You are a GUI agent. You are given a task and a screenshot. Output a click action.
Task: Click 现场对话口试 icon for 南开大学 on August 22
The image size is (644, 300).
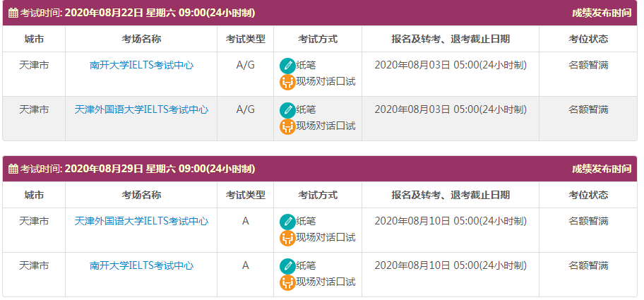pos(287,82)
